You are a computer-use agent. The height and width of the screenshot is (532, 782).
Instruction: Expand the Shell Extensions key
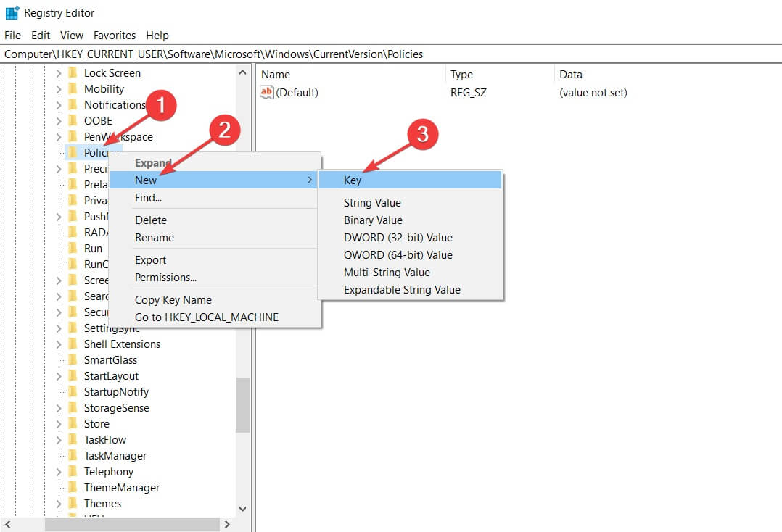pyautogui.click(x=58, y=344)
